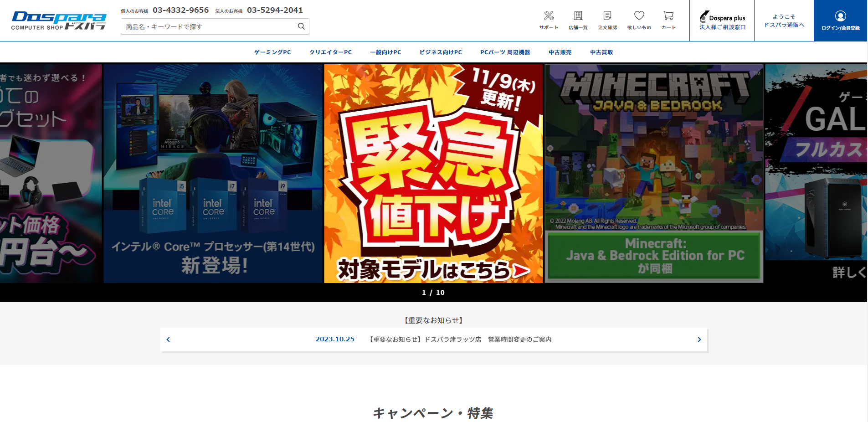Image resolution: width=868 pixels, height=422 pixels.
Task: Show previous important notice with left chevron
Action: pos(168,340)
